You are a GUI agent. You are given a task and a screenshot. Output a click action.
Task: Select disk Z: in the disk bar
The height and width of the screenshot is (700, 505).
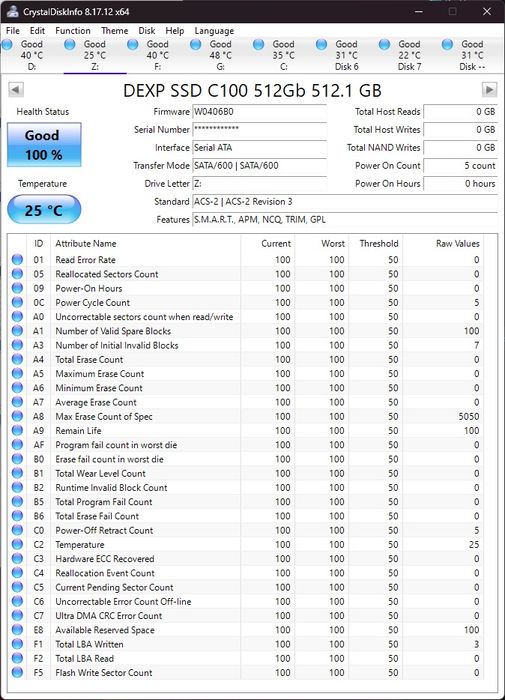(95, 55)
